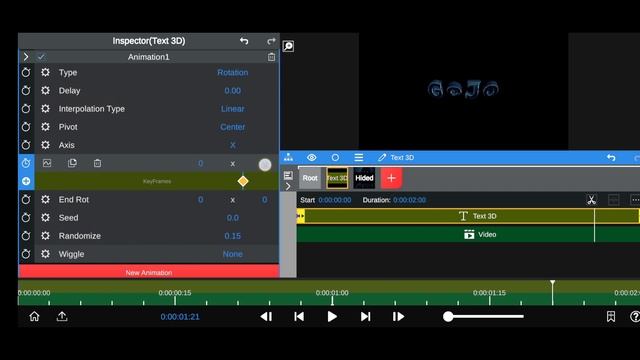Delete Animation1 with trash icon

pyautogui.click(x=271, y=57)
